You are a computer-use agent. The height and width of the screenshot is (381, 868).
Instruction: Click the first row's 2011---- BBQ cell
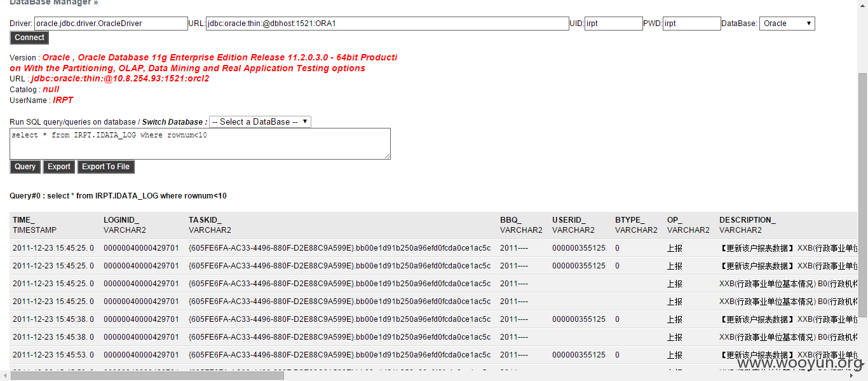click(x=514, y=248)
